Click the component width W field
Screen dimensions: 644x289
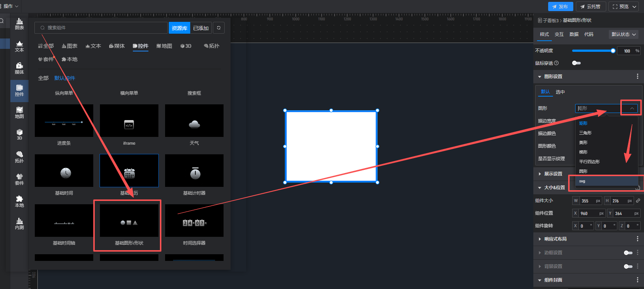(587, 201)
